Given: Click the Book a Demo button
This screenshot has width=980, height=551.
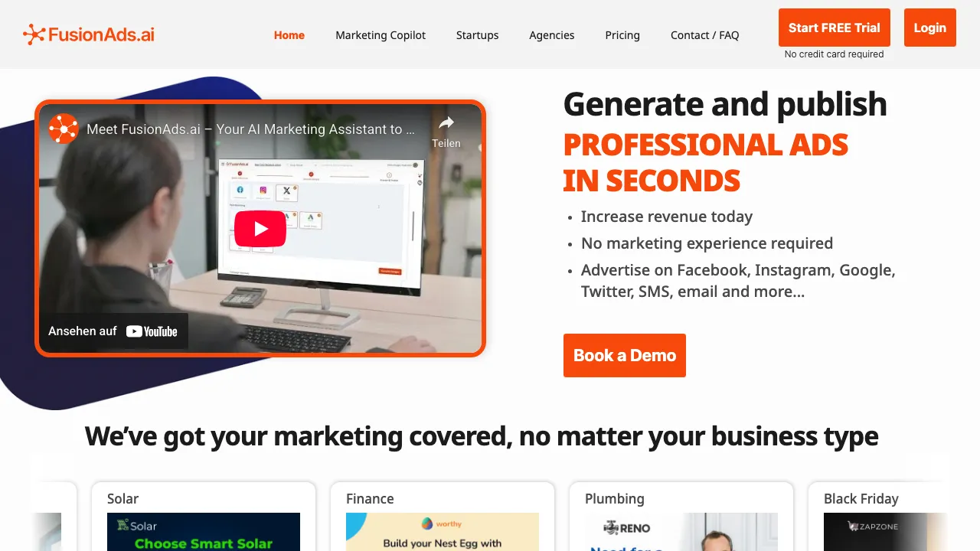Looking at the screenshot, I should click(x=625, y=355).
